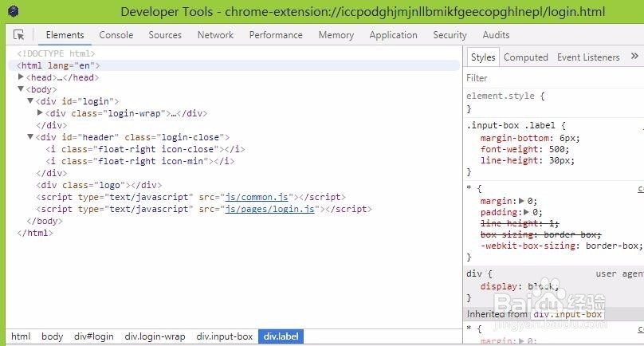Click the div user agent rule selector
The width and height of the screenshot is (644, 346).
pyautogui.click(x=474, y=273)
